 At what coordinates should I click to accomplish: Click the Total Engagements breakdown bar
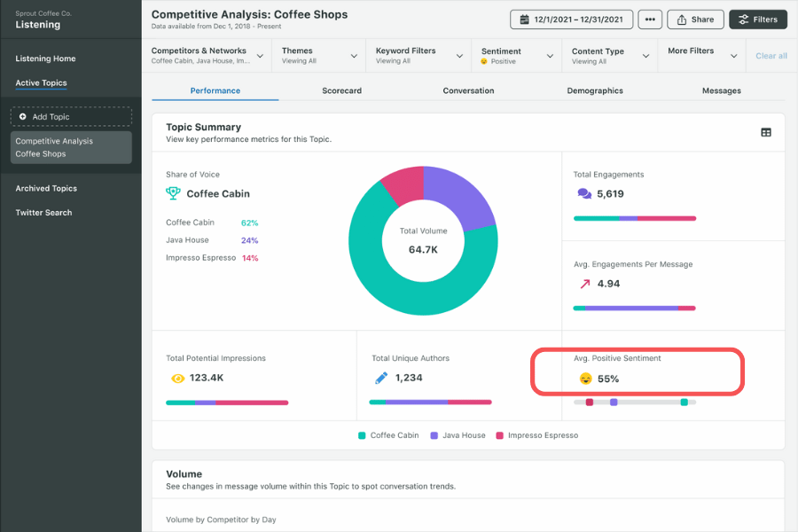click(635, 218)
